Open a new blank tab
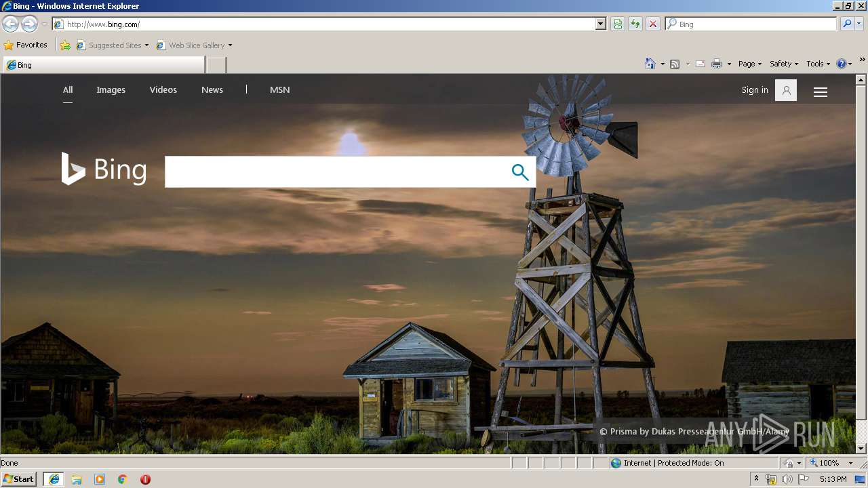 pos(216,65)
